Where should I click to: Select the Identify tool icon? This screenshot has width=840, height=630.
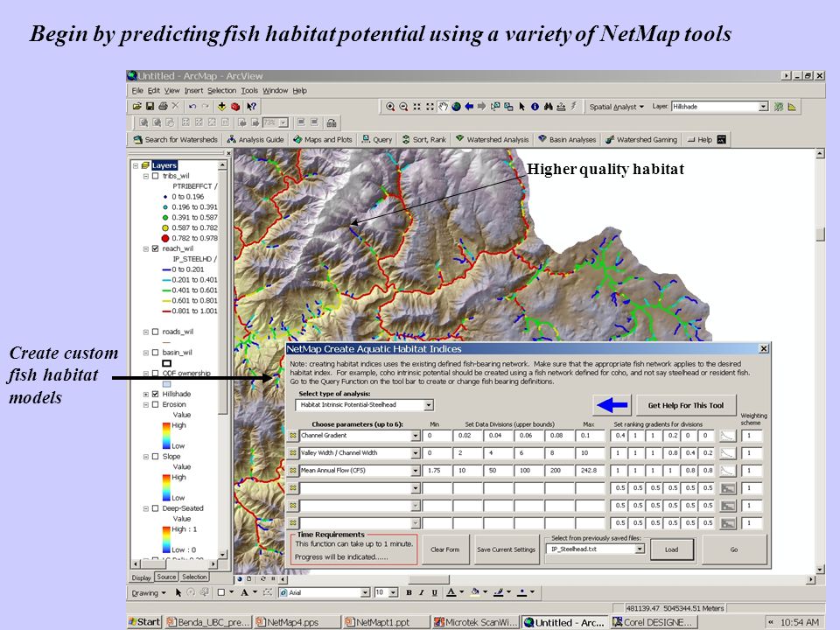click(535, 107)
